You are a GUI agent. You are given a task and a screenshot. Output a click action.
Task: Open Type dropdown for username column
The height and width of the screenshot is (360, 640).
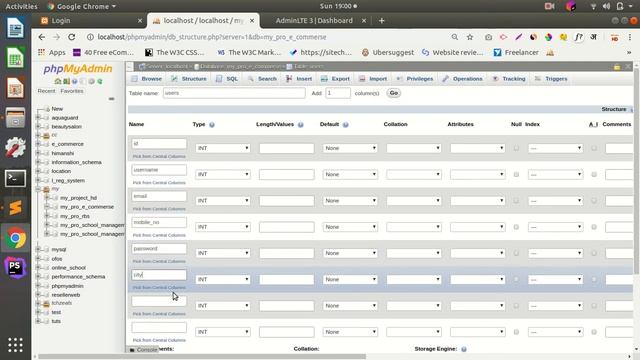223,174
